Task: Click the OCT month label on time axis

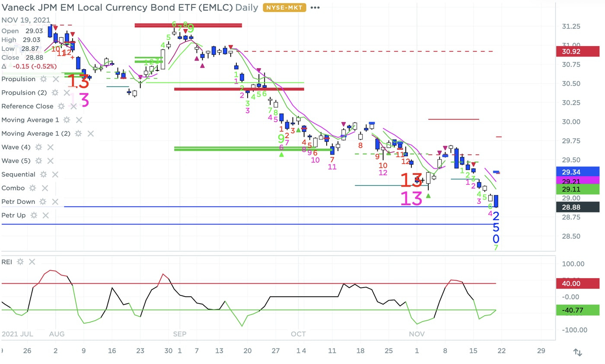Action: tap(298, 334)
